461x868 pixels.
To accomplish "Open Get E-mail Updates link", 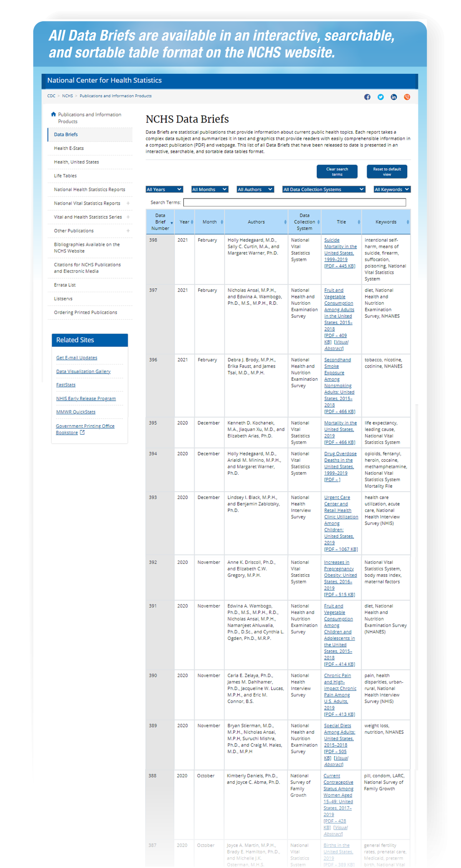I will [77, 358].
